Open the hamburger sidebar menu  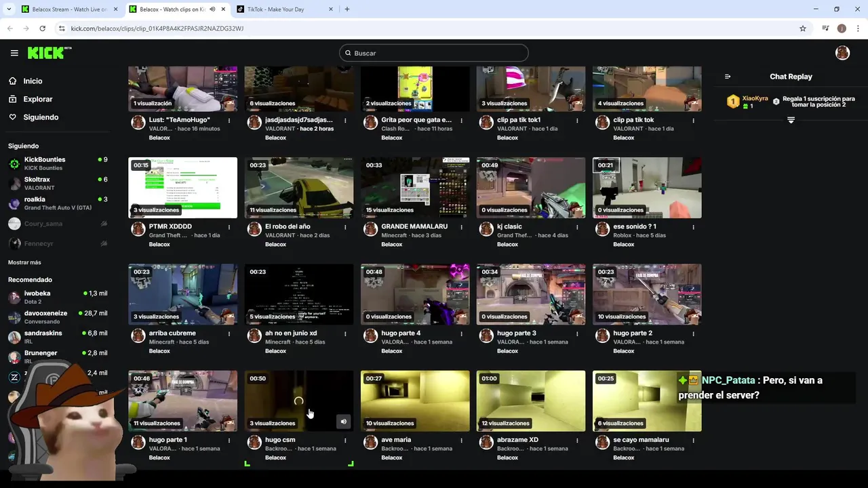pyautogui.click(x=14, y=53)
